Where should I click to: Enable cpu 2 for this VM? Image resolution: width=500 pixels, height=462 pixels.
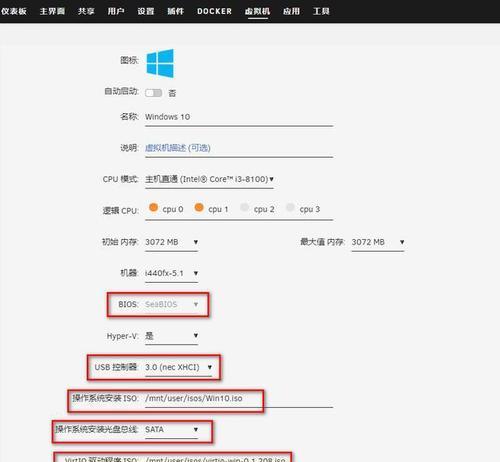(x=245, y=207)
